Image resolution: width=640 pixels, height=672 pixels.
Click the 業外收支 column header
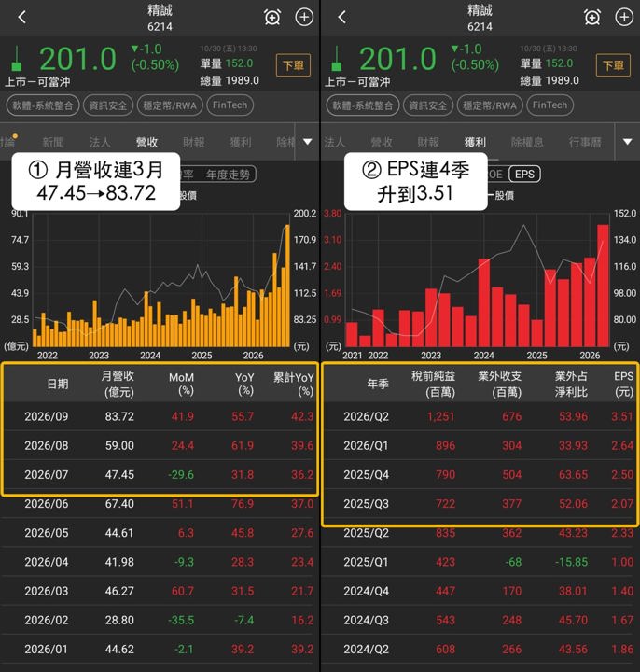[500, 384]
